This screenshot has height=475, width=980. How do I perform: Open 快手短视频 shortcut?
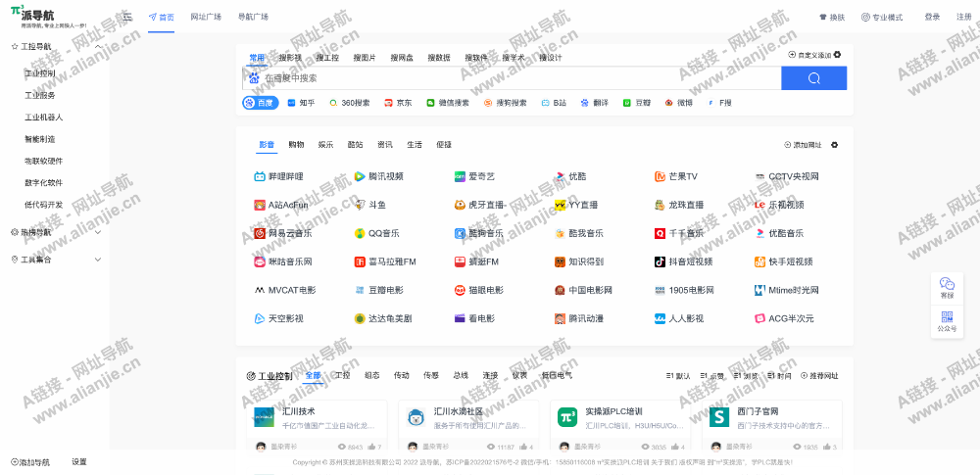click(784, 261)
